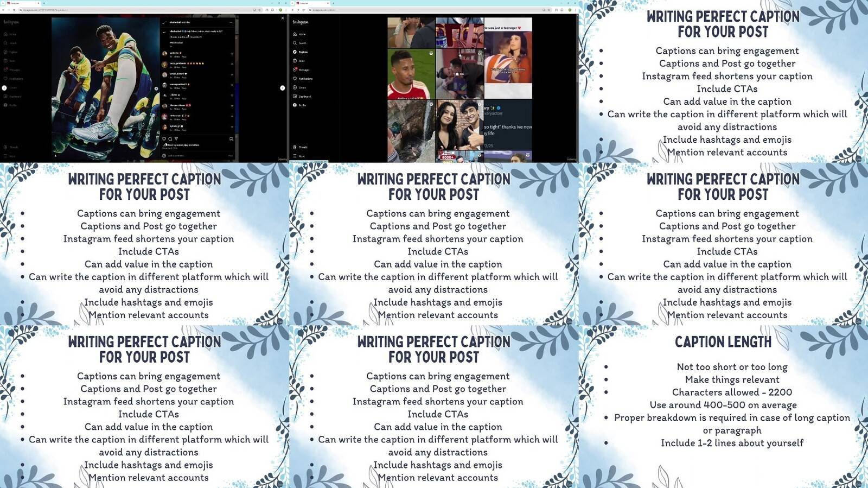
Task: Click 'Make things relevant' bullet text
Action: (732, 379)
